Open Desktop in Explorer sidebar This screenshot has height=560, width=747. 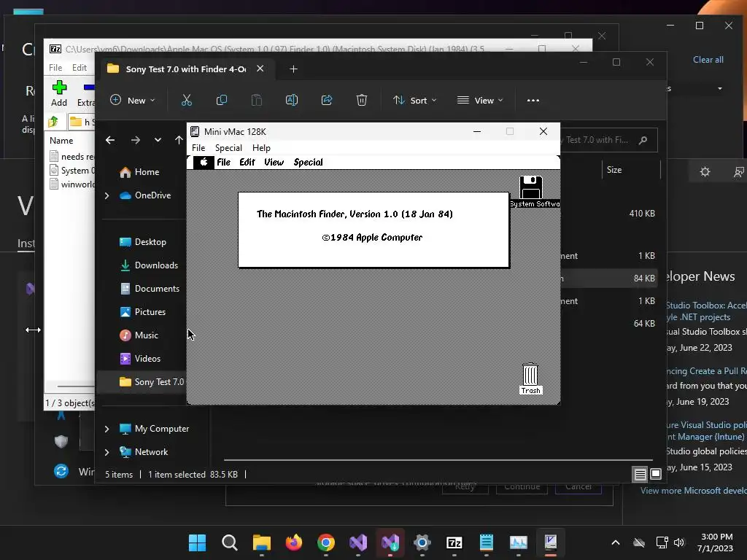(142, 242)
